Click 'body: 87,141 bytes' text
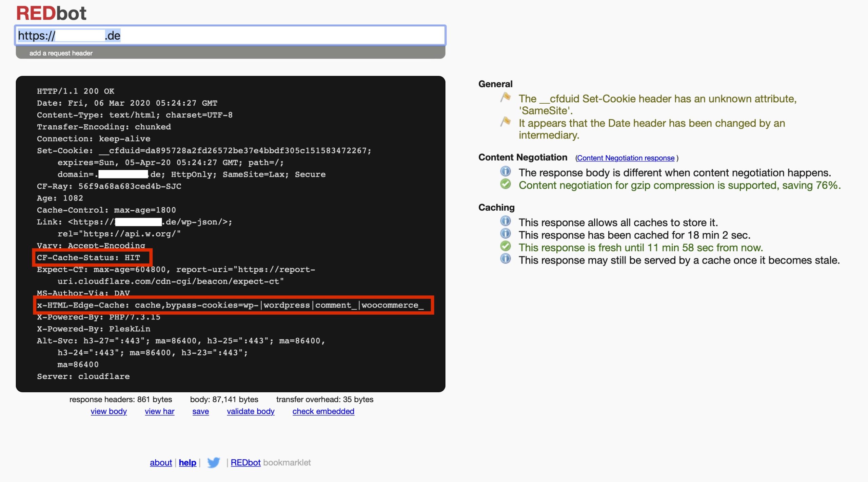 (x=224, y=399)
